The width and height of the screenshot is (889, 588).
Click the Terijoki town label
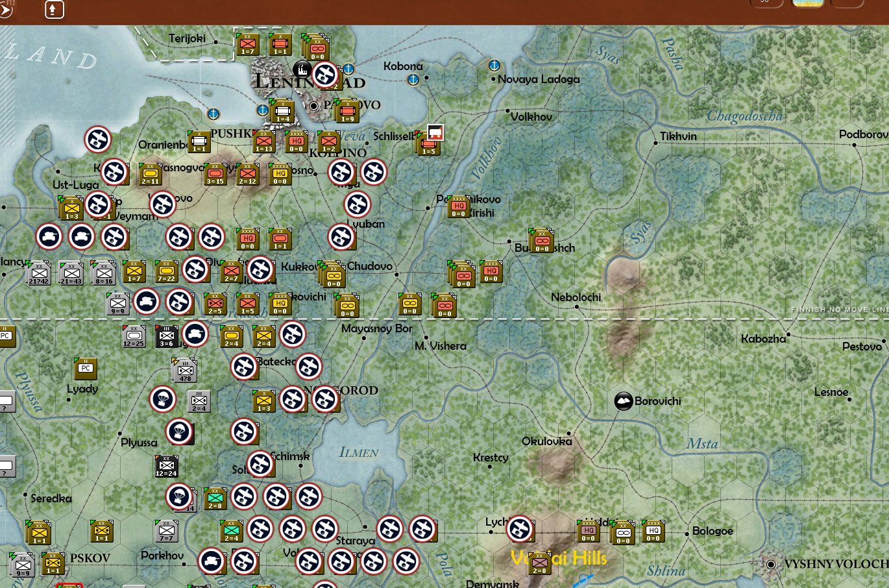coord(187,38)
